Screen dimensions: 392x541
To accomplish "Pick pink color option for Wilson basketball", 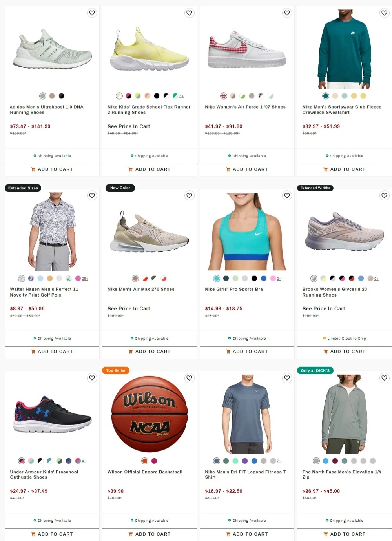I will (154, 461).
